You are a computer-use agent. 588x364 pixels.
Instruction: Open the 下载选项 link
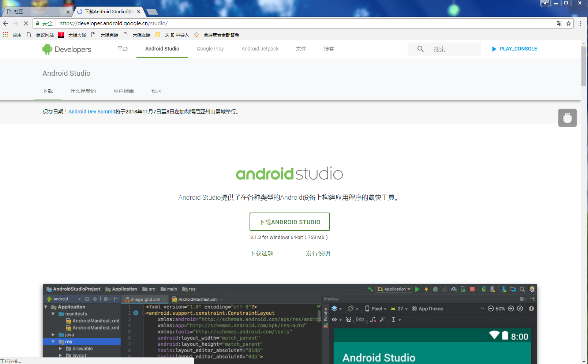pyautogui.click(x=262, y=253)
